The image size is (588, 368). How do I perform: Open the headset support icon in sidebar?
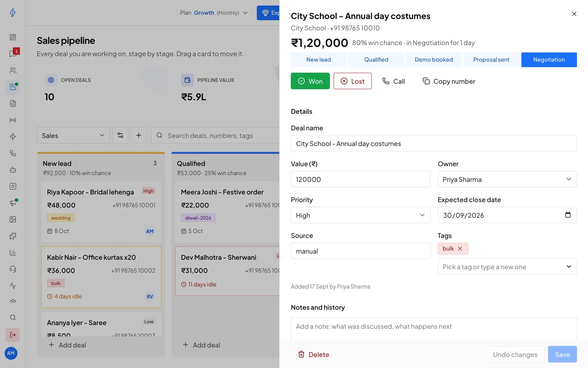(13, 269)
